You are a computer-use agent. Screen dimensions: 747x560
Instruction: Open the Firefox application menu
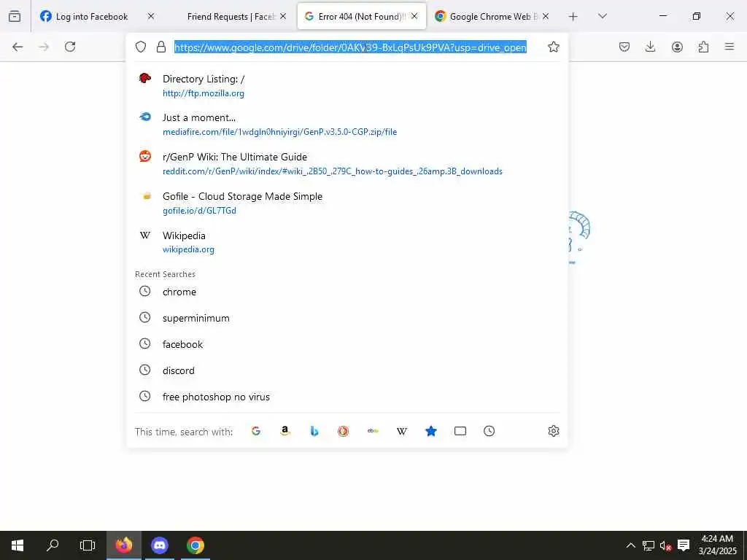point(729,47)
